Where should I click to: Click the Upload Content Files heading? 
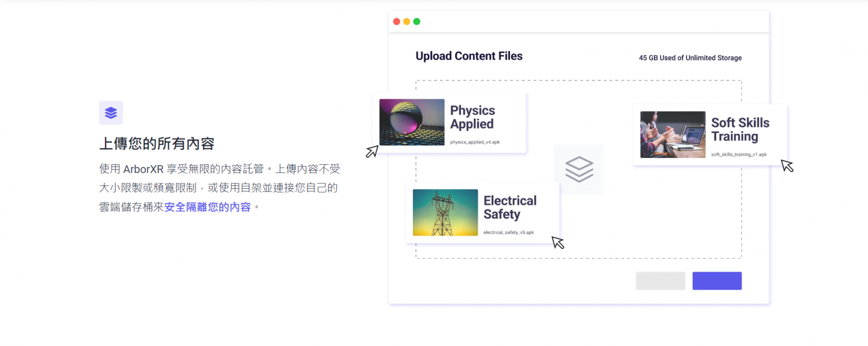469,56
